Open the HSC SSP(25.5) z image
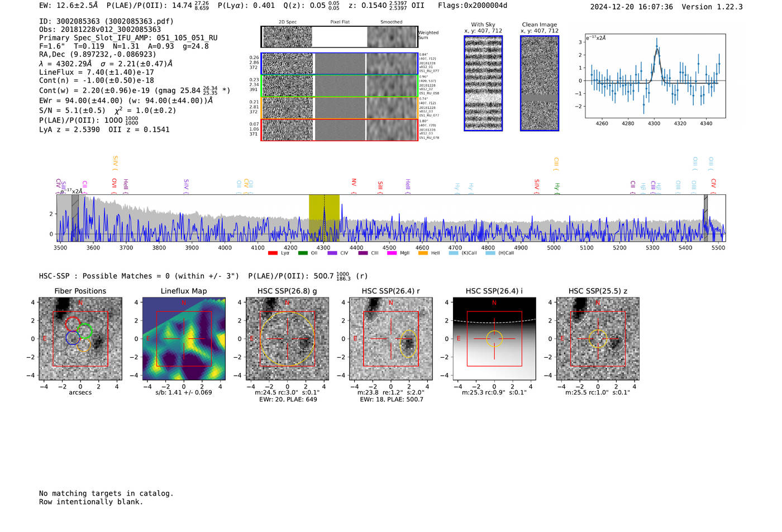The width and height of the screenshot is (782, 532). (x=598, y=339)
